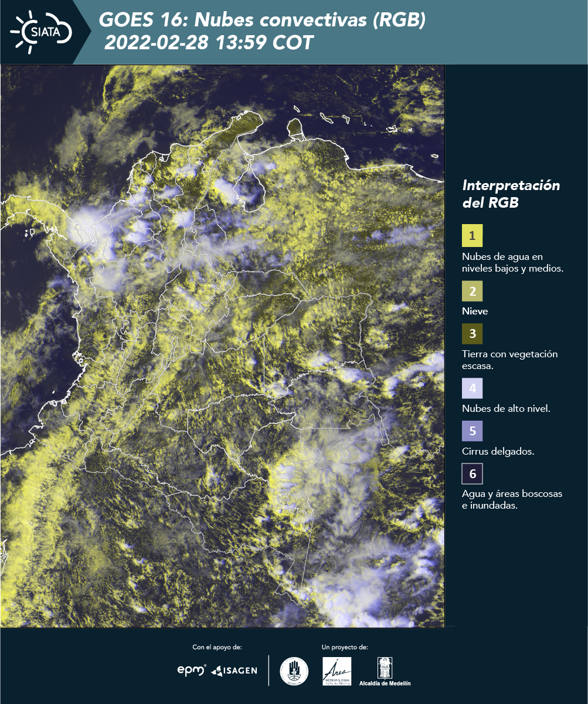Click the "GOES 16: Nubes convectivas (RGB)" title
The height and width of the screenshot is (704, 588).
click(262, 20)
